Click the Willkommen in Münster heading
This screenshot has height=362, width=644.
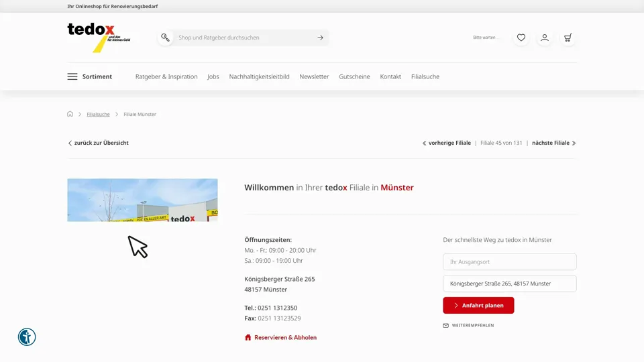point(329,188)
